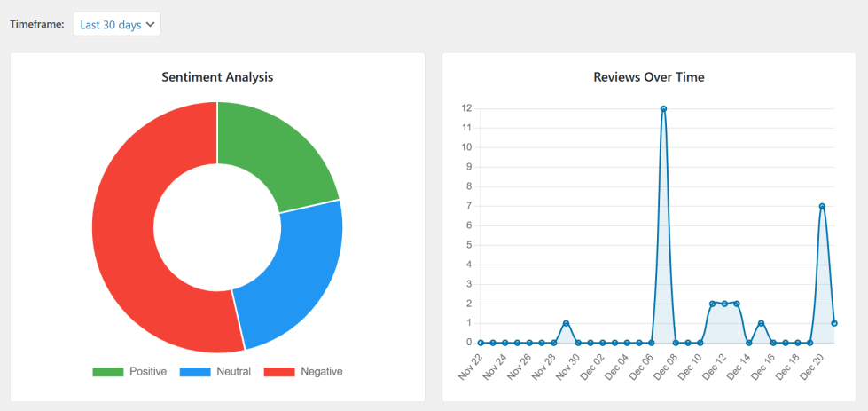Click the last data point at 1 review
The image size is (868, 411).
point(834,323)
